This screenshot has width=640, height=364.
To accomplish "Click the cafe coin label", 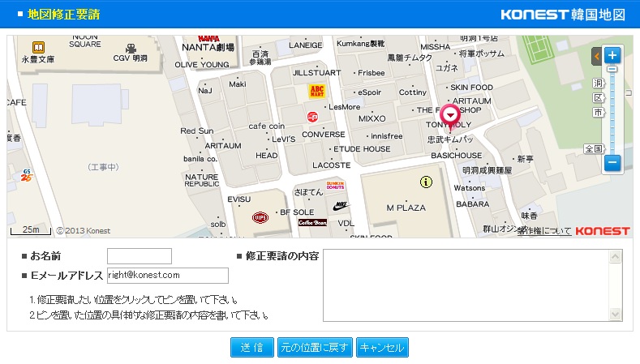I will point(267,126).
